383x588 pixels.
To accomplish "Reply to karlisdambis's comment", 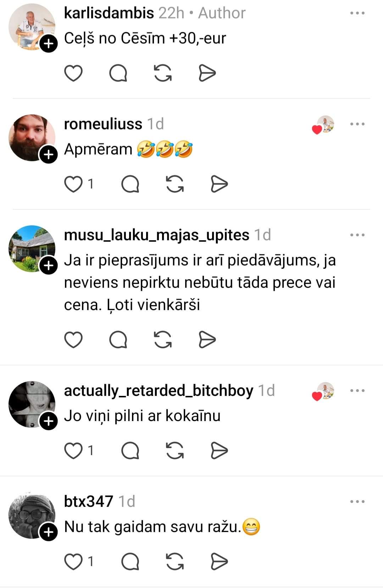I will tap(118, 73).
